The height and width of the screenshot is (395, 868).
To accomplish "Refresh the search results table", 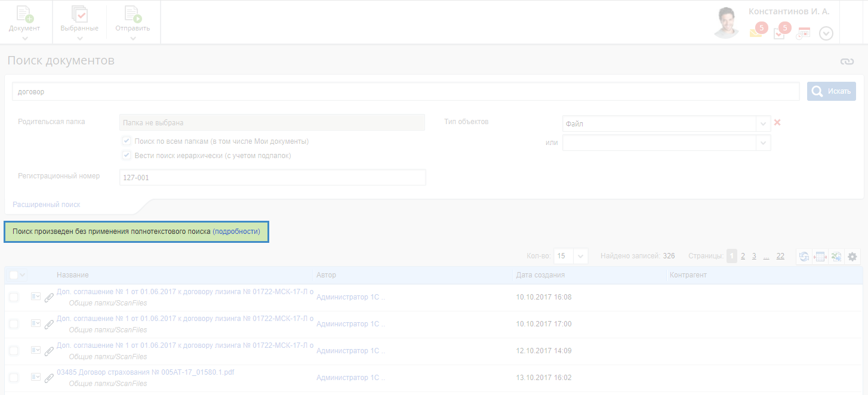I will [x=804, y=257].
